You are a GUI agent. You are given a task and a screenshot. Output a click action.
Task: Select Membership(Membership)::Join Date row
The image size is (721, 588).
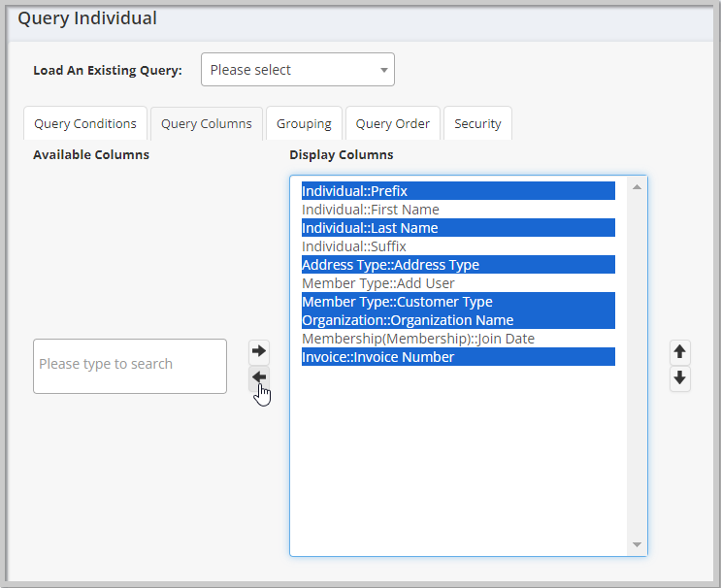pos(458,338)
